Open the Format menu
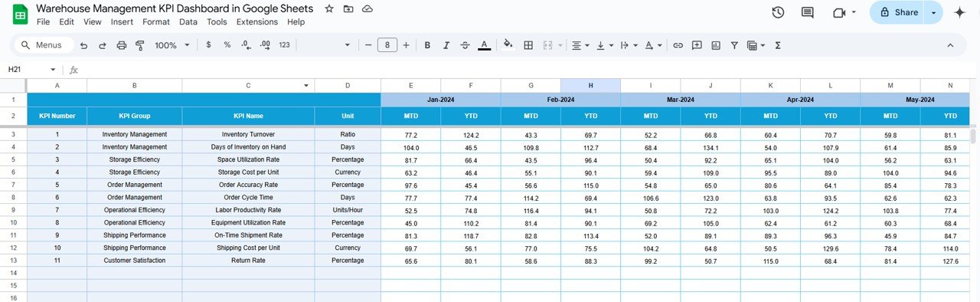The height and width of the screenshot is (302, 980). pyautogui.click(x=156, y=22)
